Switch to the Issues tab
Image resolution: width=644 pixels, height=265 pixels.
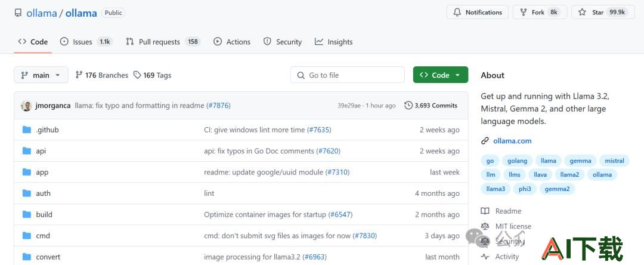pyautogui.click(x=86, y=42)
